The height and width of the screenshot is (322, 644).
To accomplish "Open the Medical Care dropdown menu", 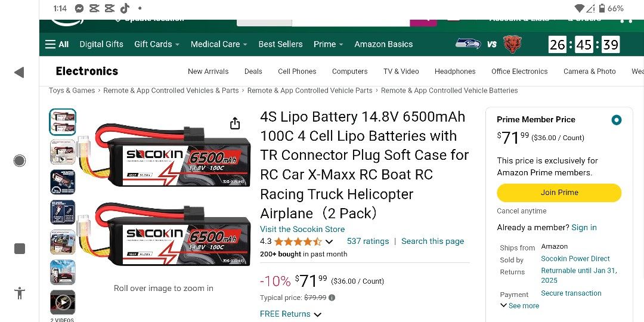I will pyautogui.click(x=218, y=44).
